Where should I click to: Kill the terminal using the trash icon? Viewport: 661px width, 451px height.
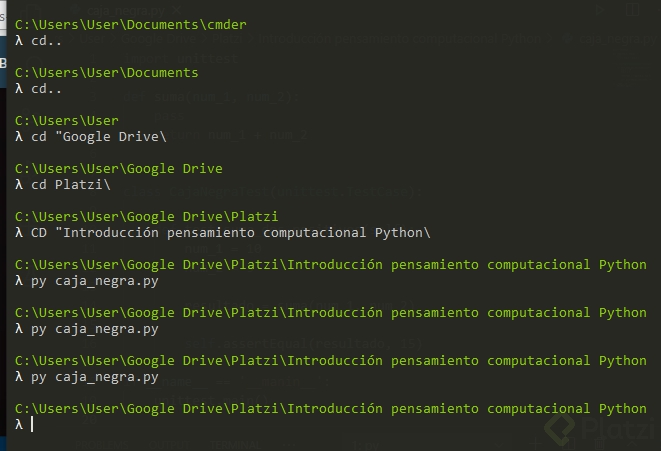tap(600, 444)
